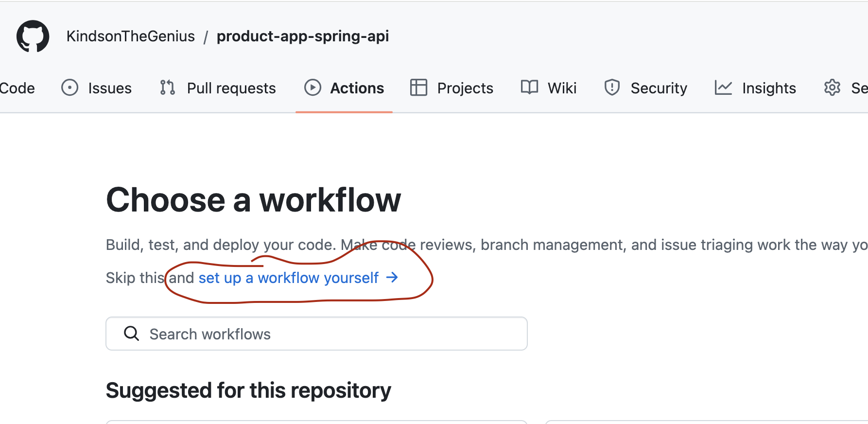
Task: Click the Pull requests branch icon
Action: [x=167, y=88]
